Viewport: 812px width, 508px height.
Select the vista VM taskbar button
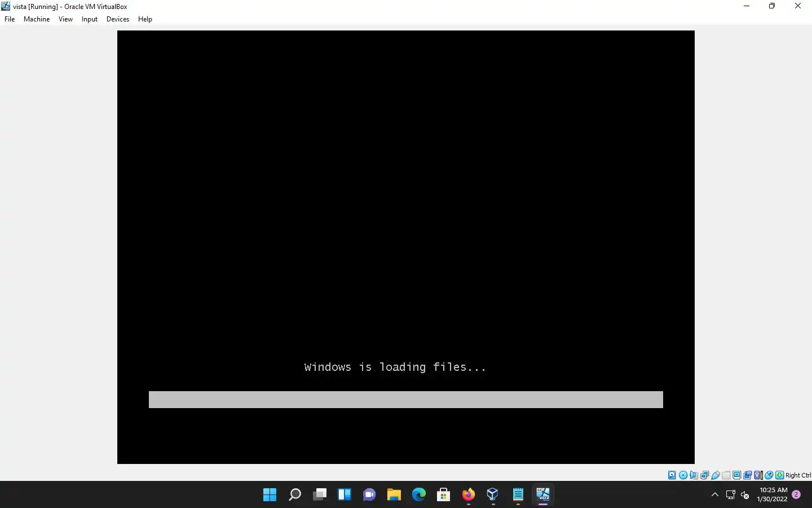(x=543, y=495)
